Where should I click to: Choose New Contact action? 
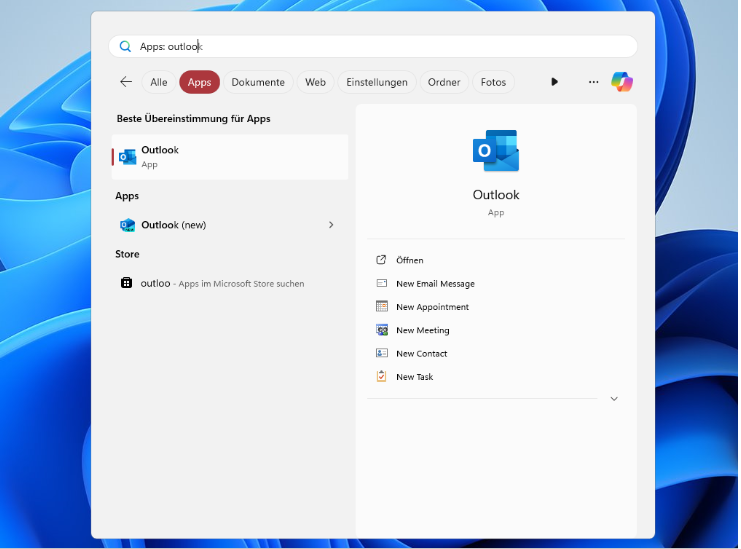422,353
